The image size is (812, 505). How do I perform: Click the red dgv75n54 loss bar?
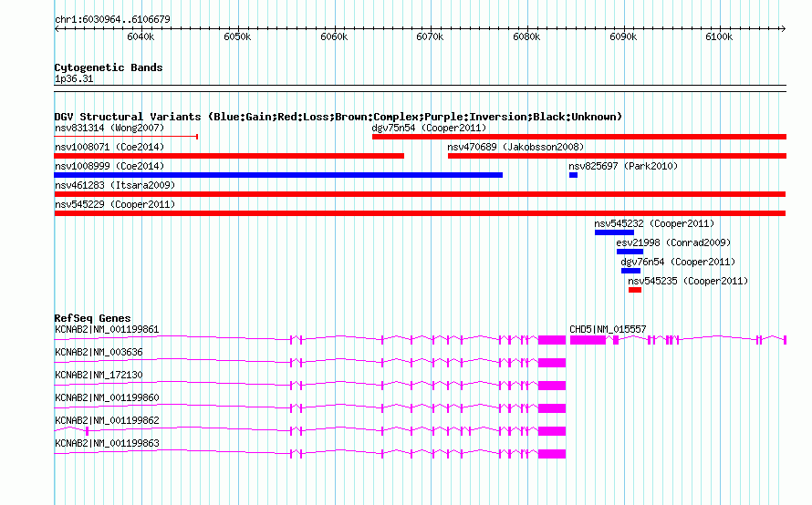click(x=579, y=137)
